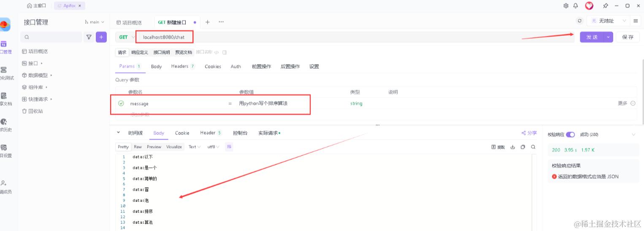Open the Cookies request tab
Viewport: 644px width, 231px height.
pyautogui.click(x=213, y=67)
